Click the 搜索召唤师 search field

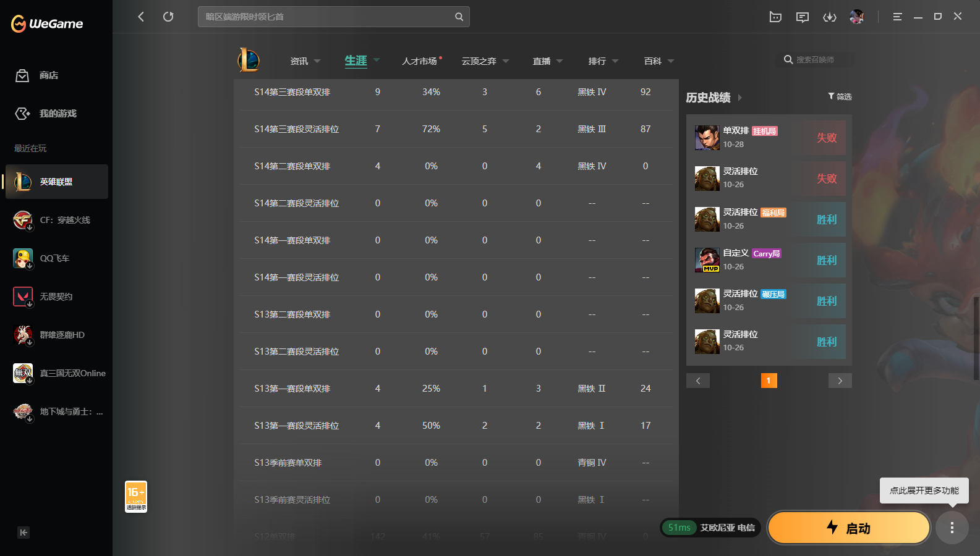point(816,60)
